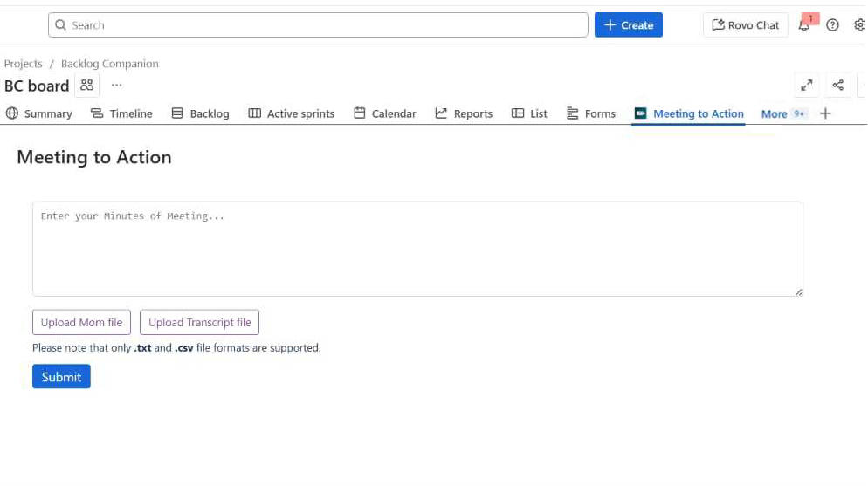Open the Rovo Chat panel
Screen dimensions: 868x486
tap(745, 25)
